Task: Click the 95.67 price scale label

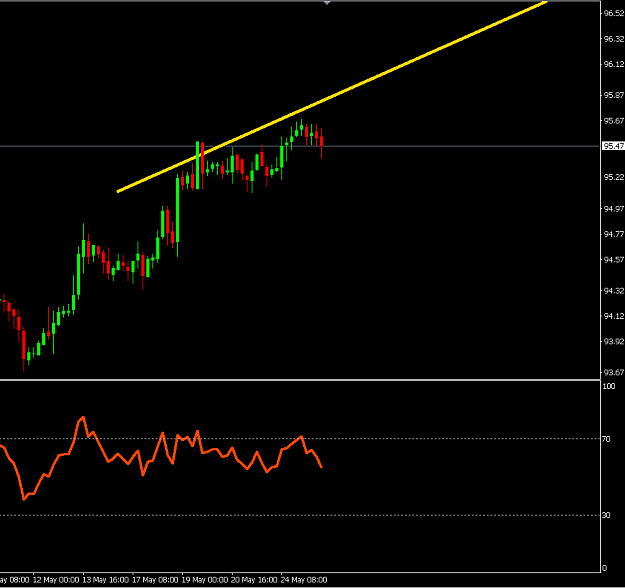Action: coord(614,121)
